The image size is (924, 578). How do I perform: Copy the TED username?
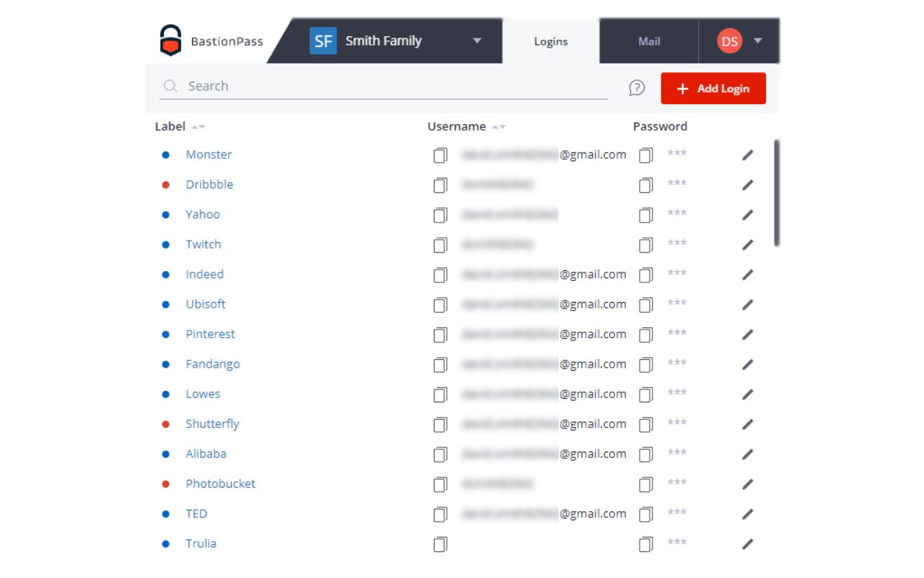click(440, 514)
